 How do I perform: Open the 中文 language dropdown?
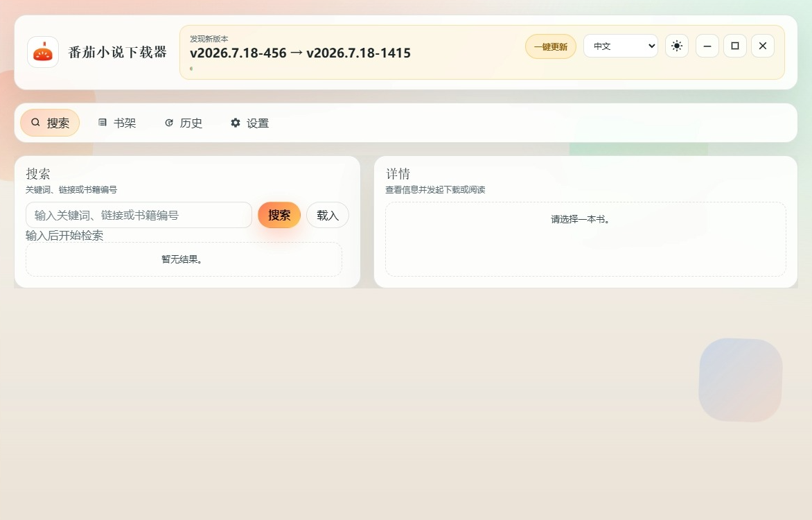(621, 46)
